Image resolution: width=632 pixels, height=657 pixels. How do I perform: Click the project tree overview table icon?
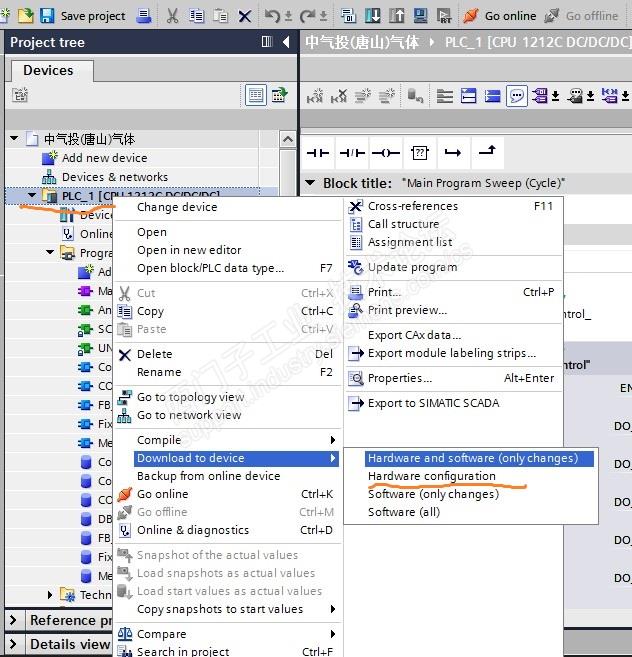(x=256, y=95)
